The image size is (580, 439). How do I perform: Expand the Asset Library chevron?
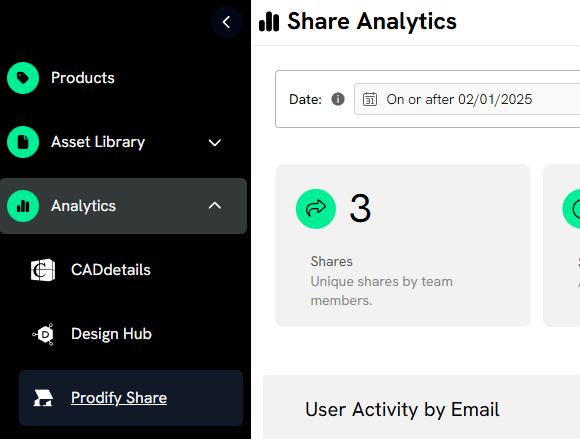click(215, 142)
